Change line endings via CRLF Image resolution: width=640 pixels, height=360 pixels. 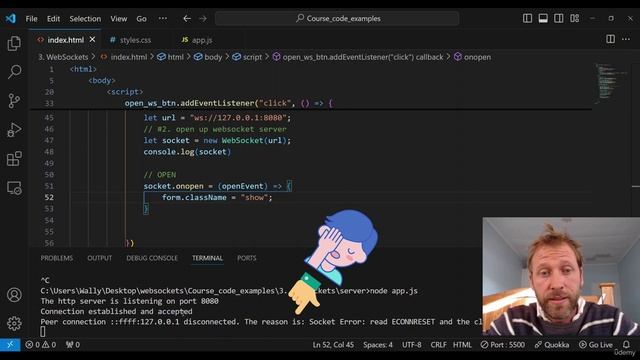(x=438, y=345)
